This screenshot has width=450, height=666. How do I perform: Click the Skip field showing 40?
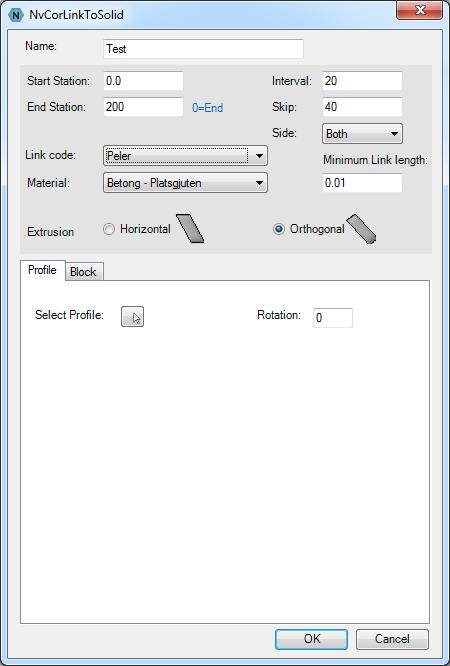pyautogui.click(x=362, y=107)
